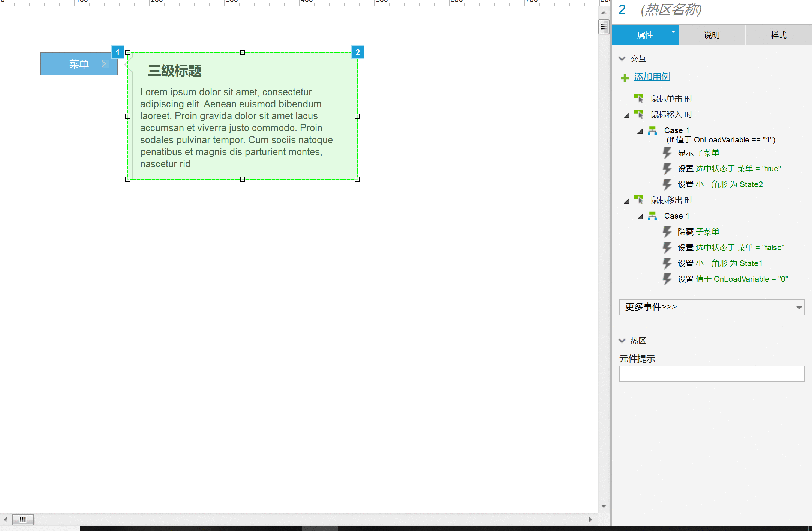Click the 菜单 button on canvas
The image size is (812, 531).
tap(79, 64)
